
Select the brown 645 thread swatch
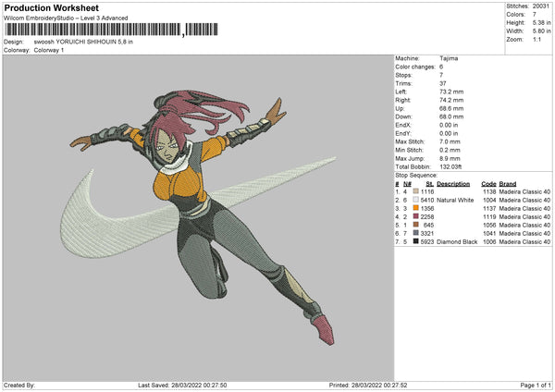415,225
